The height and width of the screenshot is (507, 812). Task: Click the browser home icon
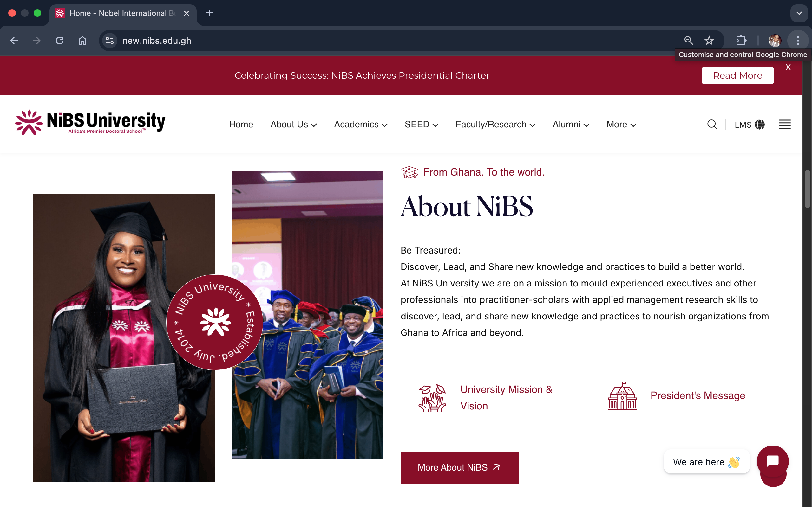pyautogui.click(x=82, y=41)
